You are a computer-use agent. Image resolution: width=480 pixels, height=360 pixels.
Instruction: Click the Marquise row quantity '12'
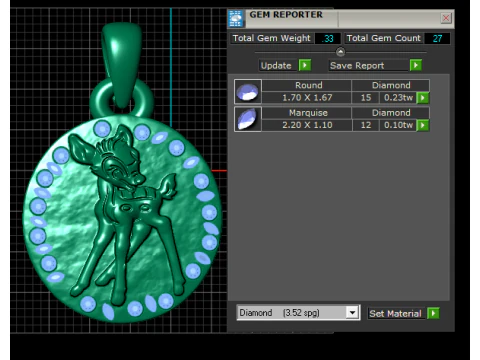366,125
